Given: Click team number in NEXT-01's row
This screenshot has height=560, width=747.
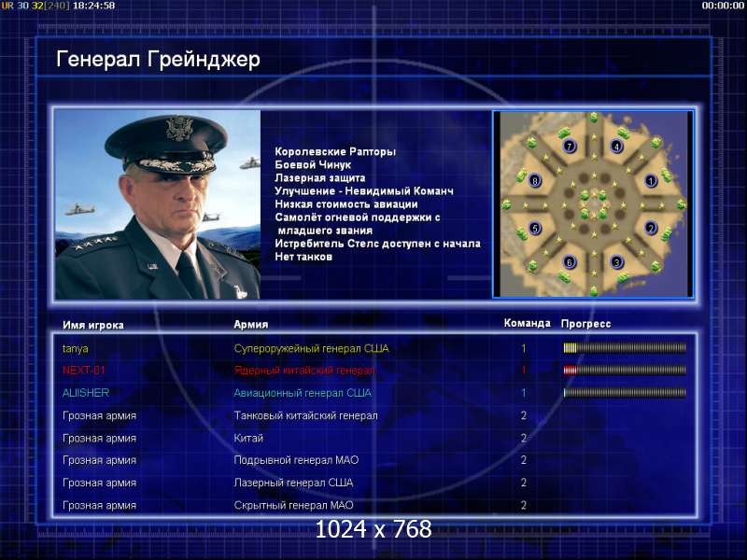Looking at the screenshot, I should click(x=524, y=370).
